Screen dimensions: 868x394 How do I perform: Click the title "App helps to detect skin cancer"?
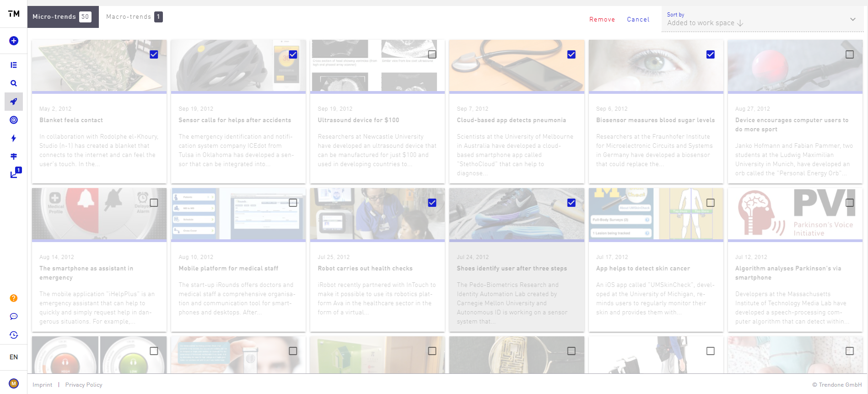pos(643,269)
